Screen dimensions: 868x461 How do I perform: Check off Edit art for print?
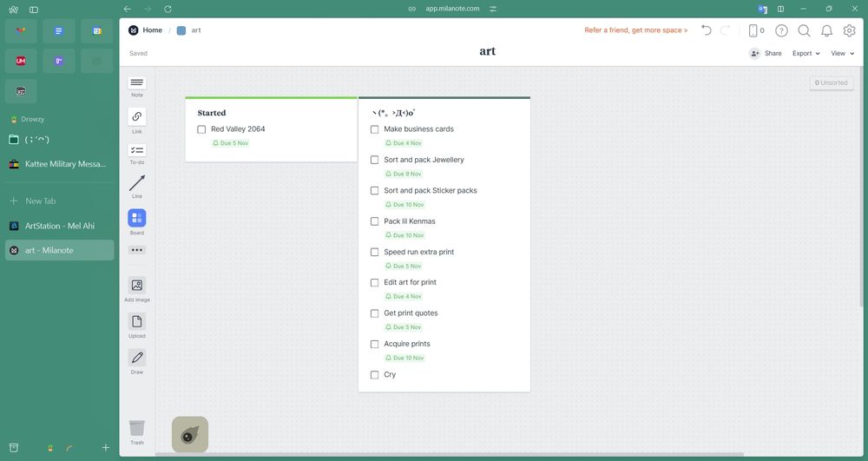point(375,283)
